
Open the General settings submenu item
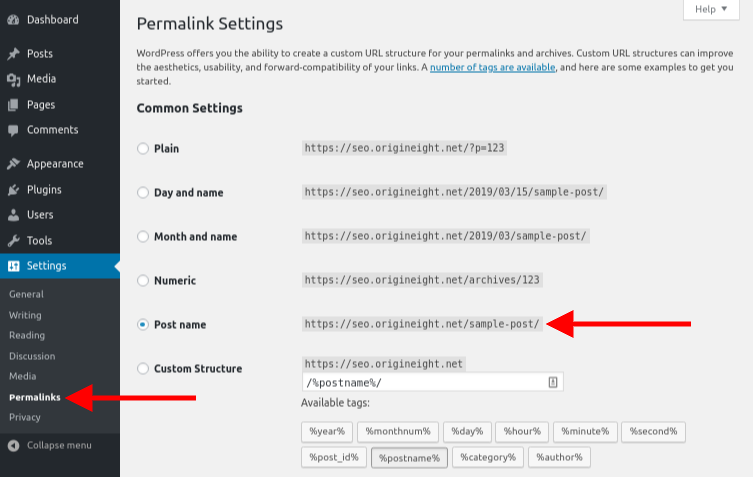pos(26,294)
